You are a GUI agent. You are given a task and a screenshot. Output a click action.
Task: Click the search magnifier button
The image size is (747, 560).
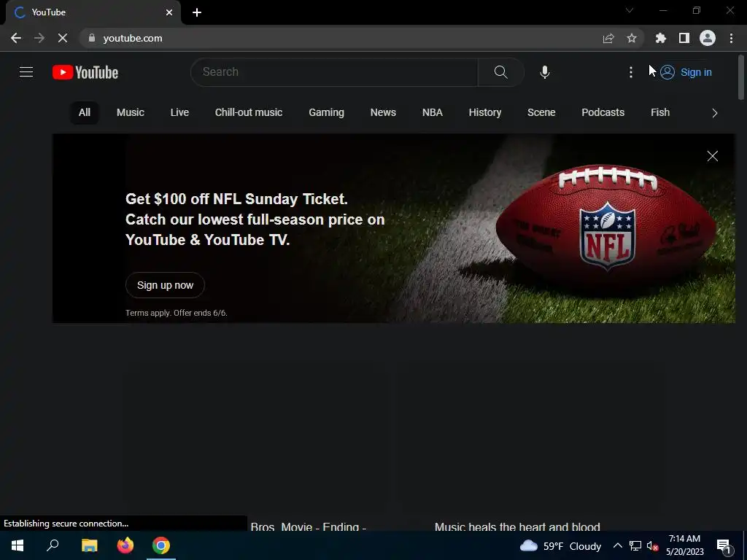500,72
